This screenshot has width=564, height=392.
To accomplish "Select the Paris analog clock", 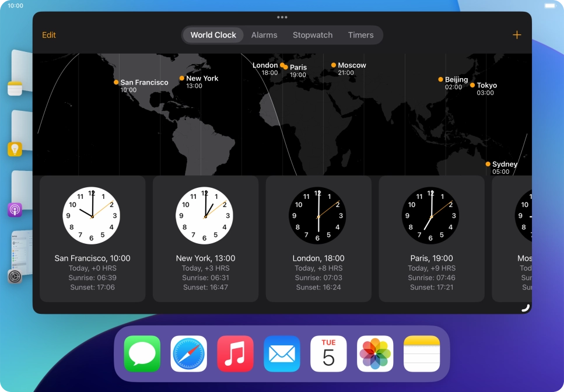I will tap(430, 215).
